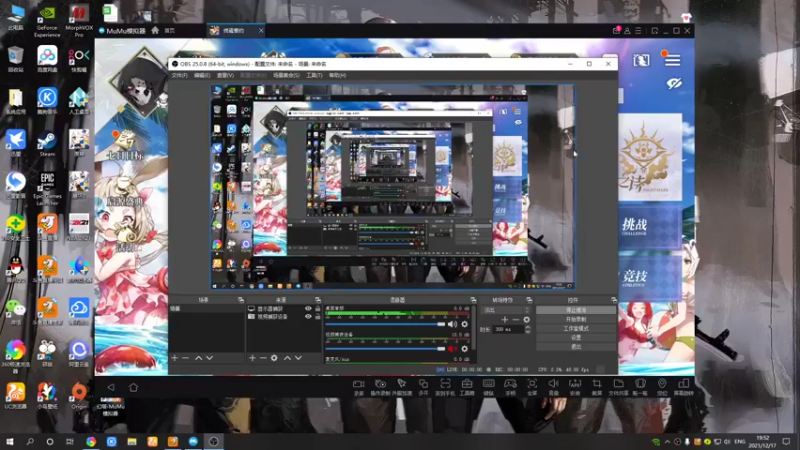Viewport: 800px width, 450px height.
Task: Open 挑战 Challenge button in the game
Action: click(x=649, y=227)
